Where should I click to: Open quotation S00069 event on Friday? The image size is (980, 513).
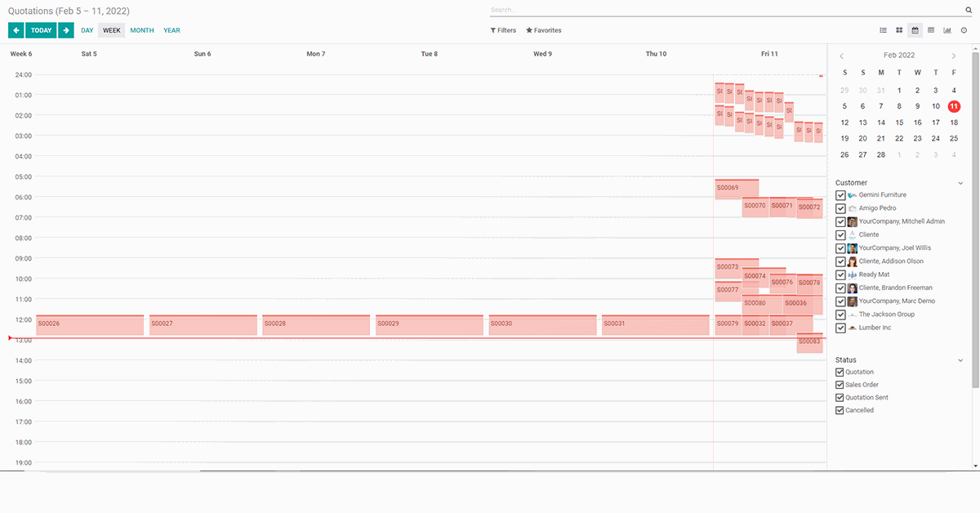(737, 188)
